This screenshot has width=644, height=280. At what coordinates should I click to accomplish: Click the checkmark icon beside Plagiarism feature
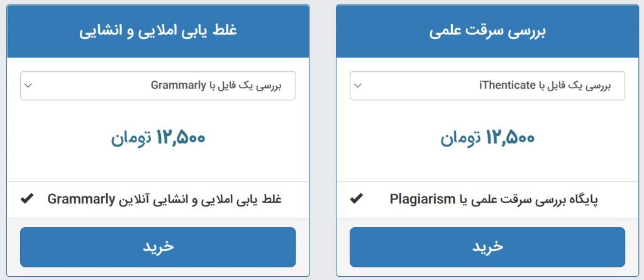click(357, 199)
